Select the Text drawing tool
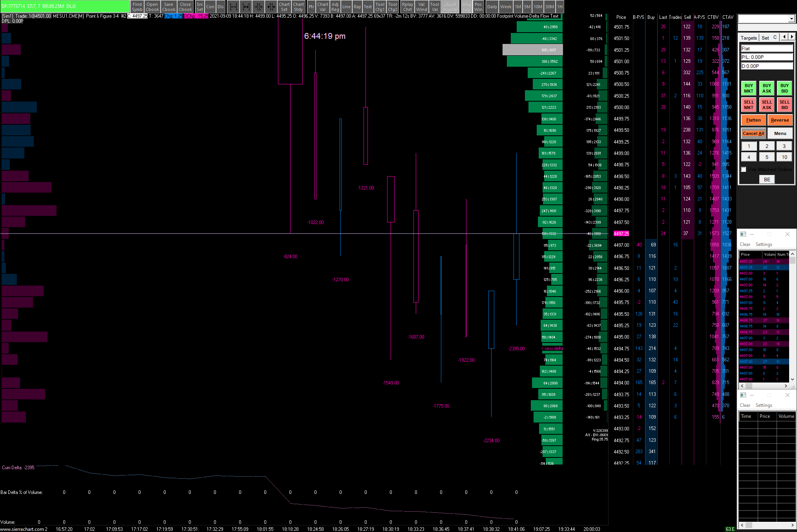The width and height of the screenshot is (797, 532). pyautogui.click(x=367, y=7)
